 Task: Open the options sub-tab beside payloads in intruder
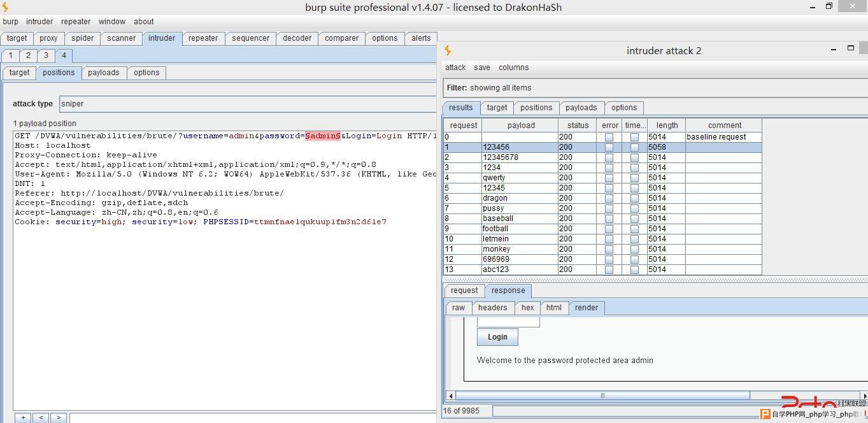(146, 73)
